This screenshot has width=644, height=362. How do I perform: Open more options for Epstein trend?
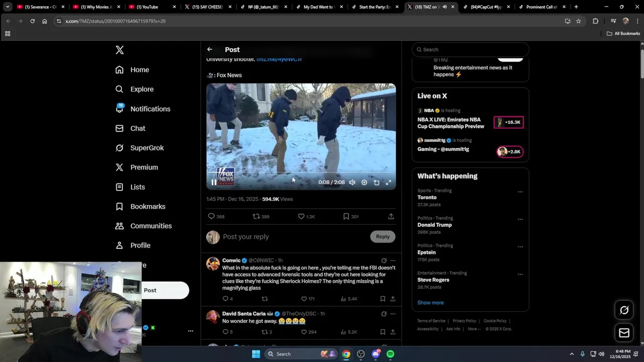(x=520, y=247)
